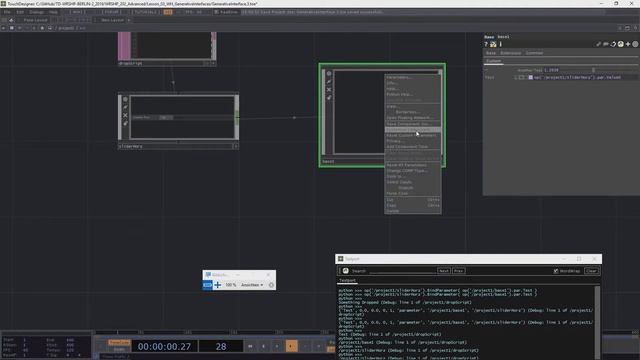Click Pane Layout button
Screen dimensions: 640x360
[x=35, y=20]
